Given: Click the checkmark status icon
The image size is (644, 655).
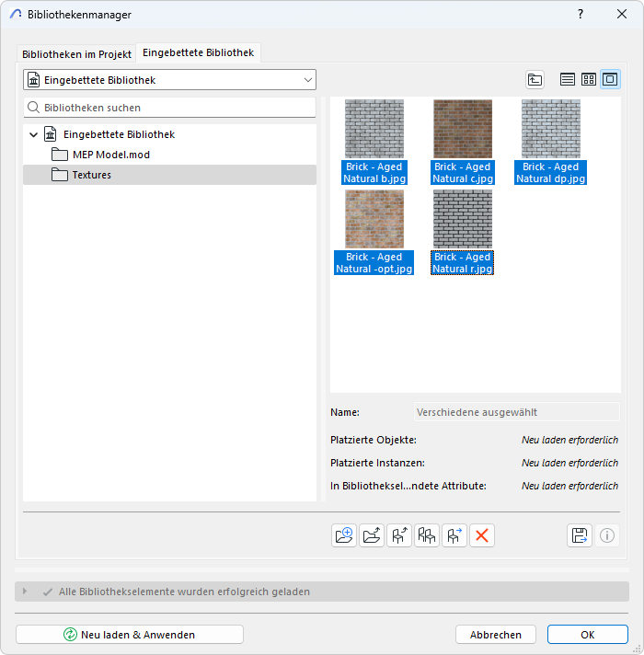Looking at the screenshot, I should click(48, 592).
